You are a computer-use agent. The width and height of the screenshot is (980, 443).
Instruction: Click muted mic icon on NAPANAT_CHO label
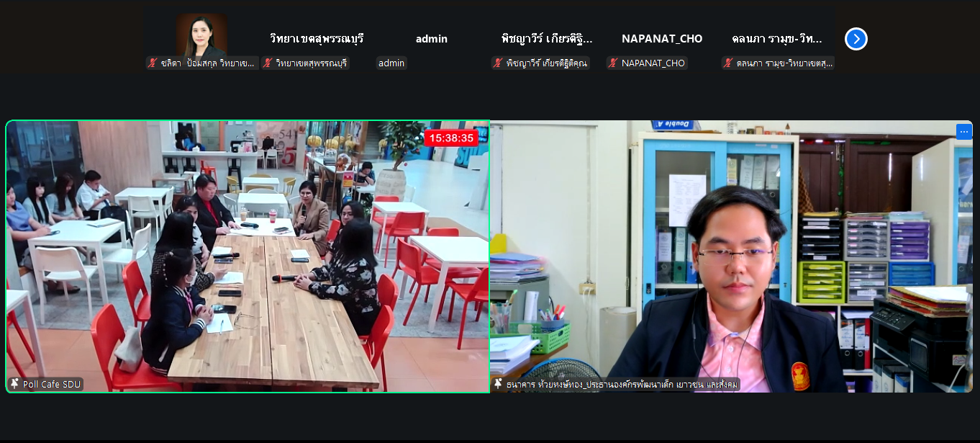(x=613, y=63)
